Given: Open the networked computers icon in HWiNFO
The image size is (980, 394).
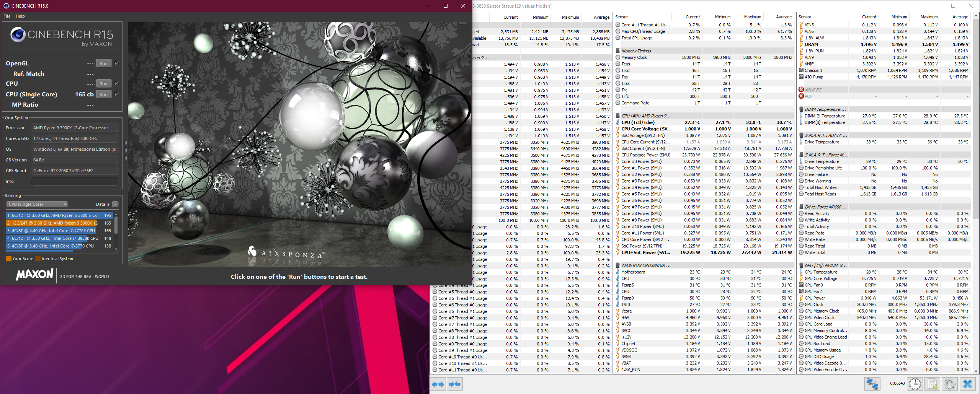Looking at the screenshot, I should [872, 384].
